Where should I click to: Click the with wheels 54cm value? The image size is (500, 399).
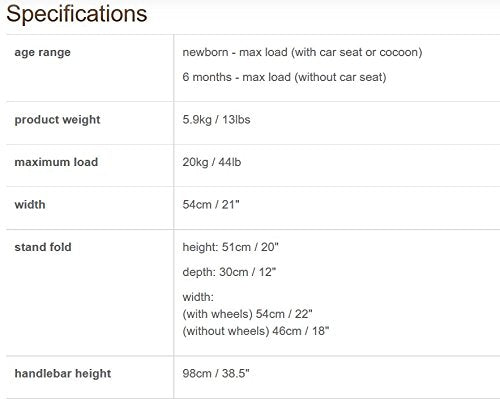coord(247,314)
